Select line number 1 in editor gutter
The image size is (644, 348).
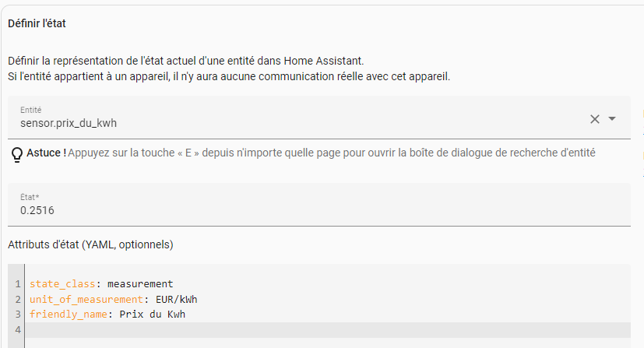point(18,284)
